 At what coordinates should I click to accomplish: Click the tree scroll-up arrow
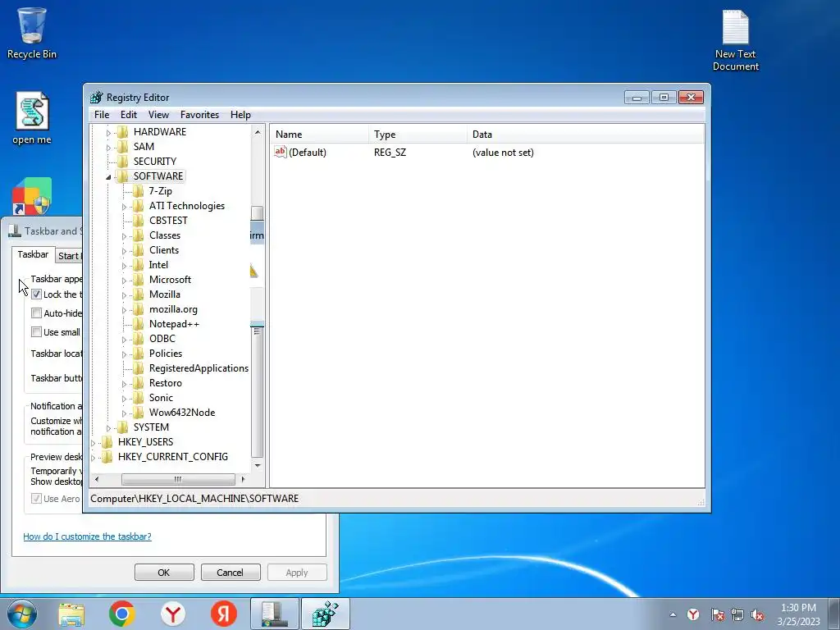click(257, 132)
